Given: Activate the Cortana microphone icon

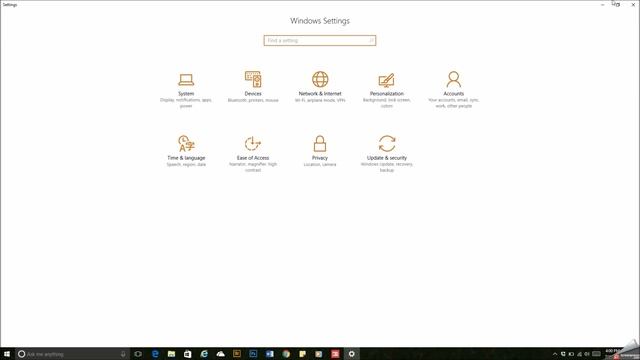Looking at the screenshot, I should 123,354.
